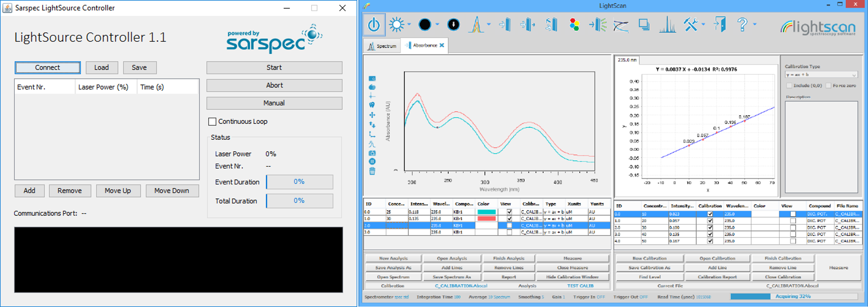Open the hammer and wrench tools icon
Viewport: 868px width, 307px height.
click(x=691, y=25)
